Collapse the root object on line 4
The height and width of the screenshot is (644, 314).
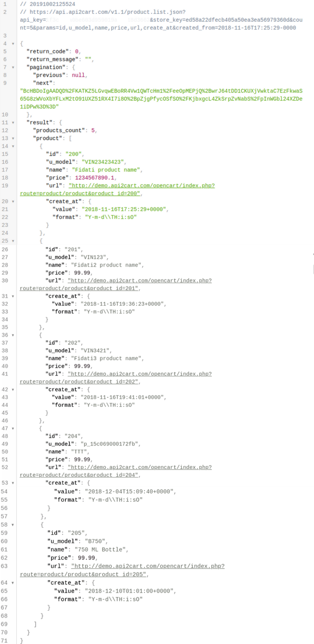point(13,44)
